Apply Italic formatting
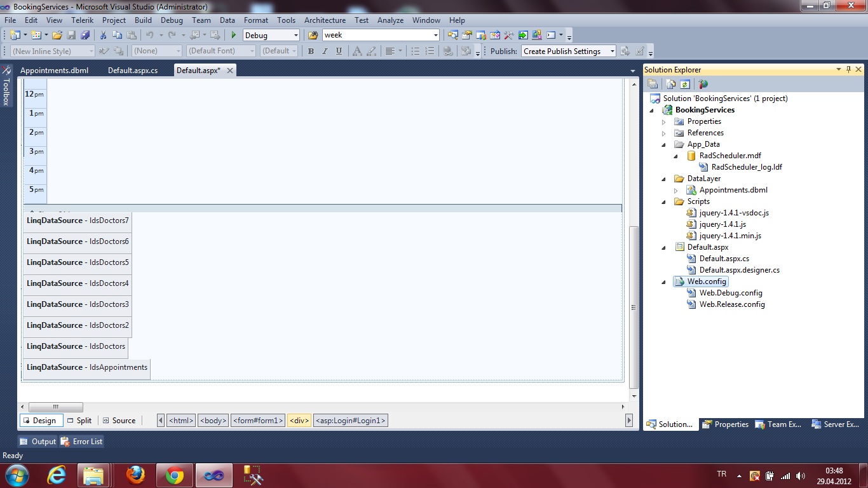 coord(325,51)
